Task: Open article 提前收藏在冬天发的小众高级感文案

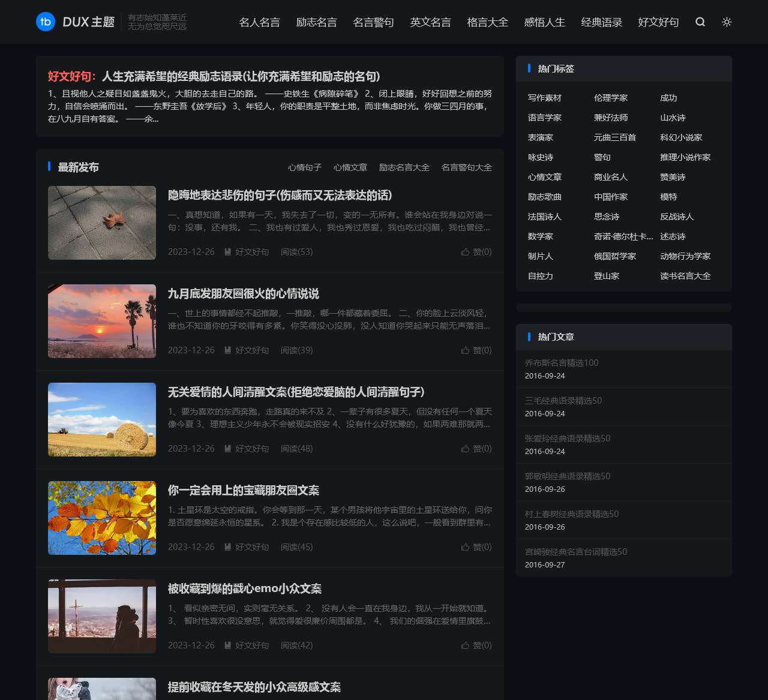Action: coord(254,687)
